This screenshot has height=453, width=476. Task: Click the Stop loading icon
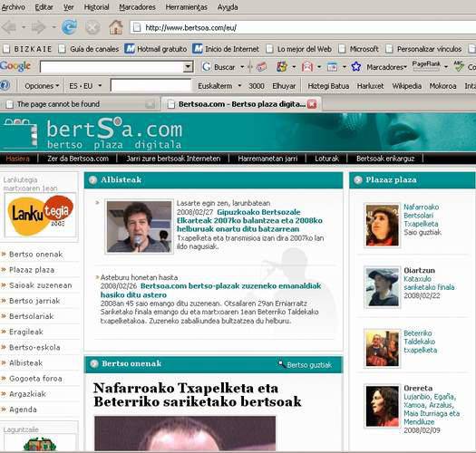click(92, 27)
